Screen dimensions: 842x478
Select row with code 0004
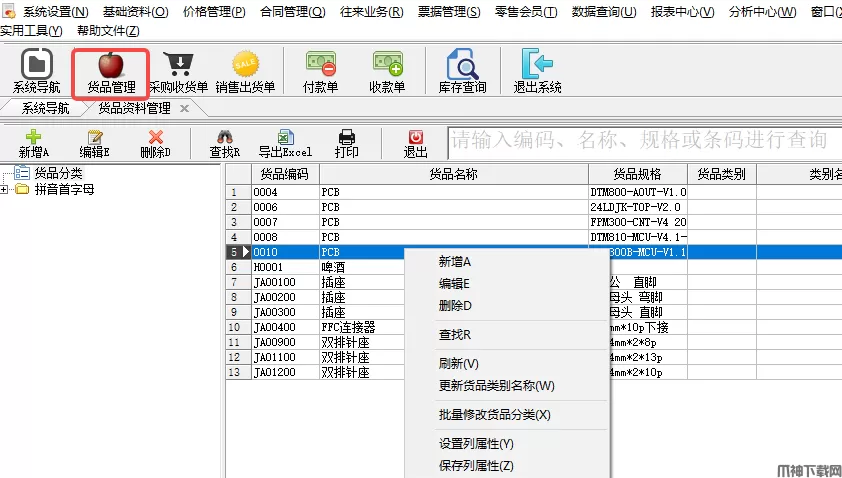point(534,192)
